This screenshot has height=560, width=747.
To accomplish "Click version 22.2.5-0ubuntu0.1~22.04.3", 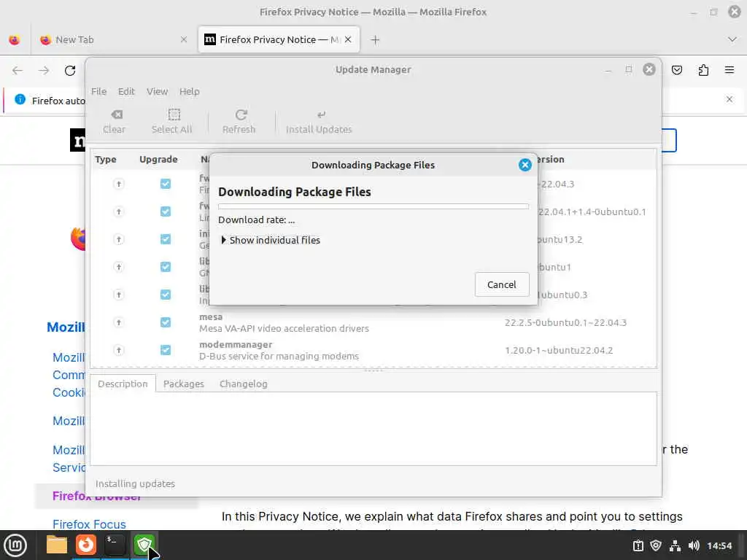I will [565, 323].
